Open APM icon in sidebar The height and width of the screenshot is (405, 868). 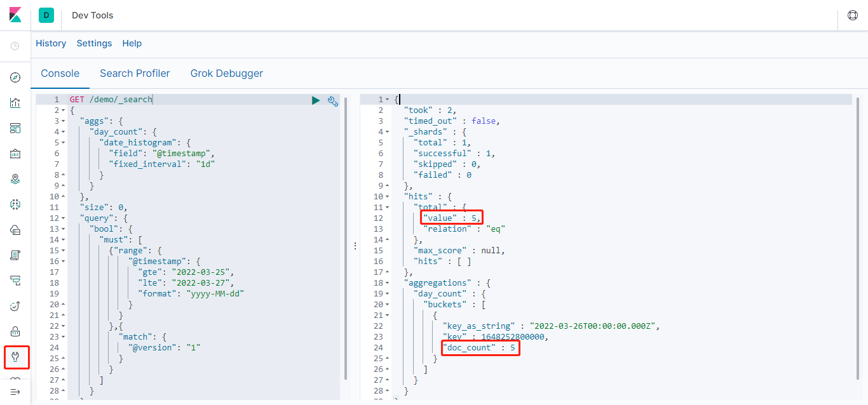pyautogui.click(x=15, y=281)
